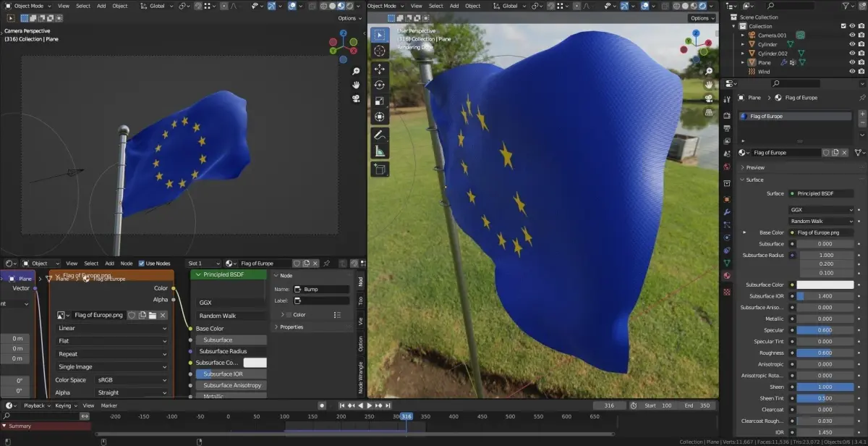Toggle camera view icon in right viewport
Viewport: 868px width, 446px height.
click(x=708, y=98)
